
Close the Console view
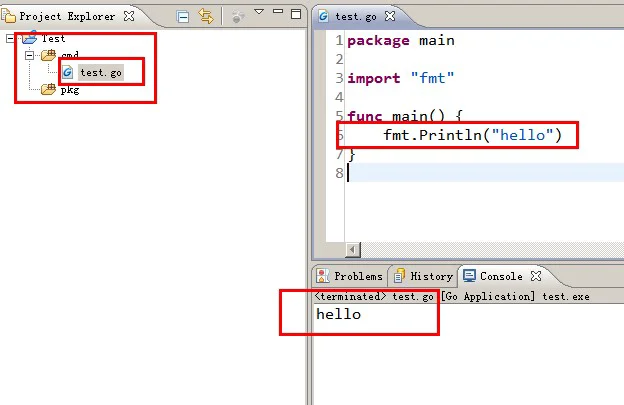536,276
